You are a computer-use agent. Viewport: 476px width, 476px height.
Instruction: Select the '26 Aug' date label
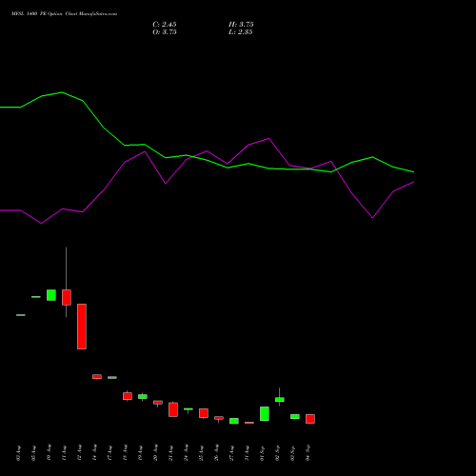(216, 453)
